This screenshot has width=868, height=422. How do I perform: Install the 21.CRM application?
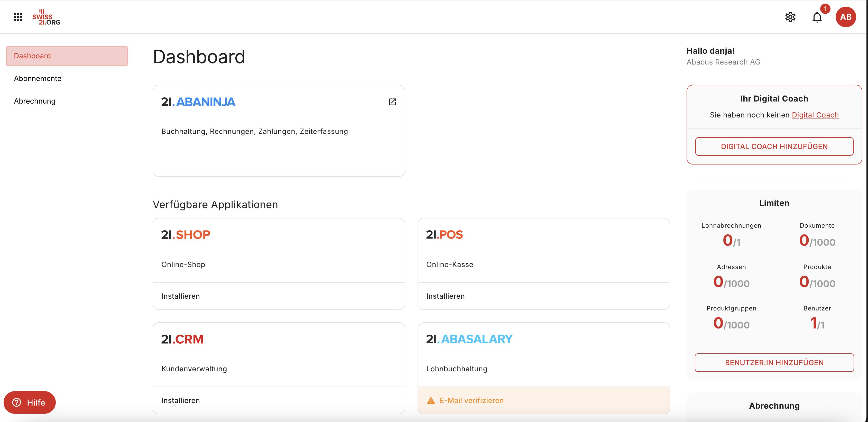click(x=181, y=400)
